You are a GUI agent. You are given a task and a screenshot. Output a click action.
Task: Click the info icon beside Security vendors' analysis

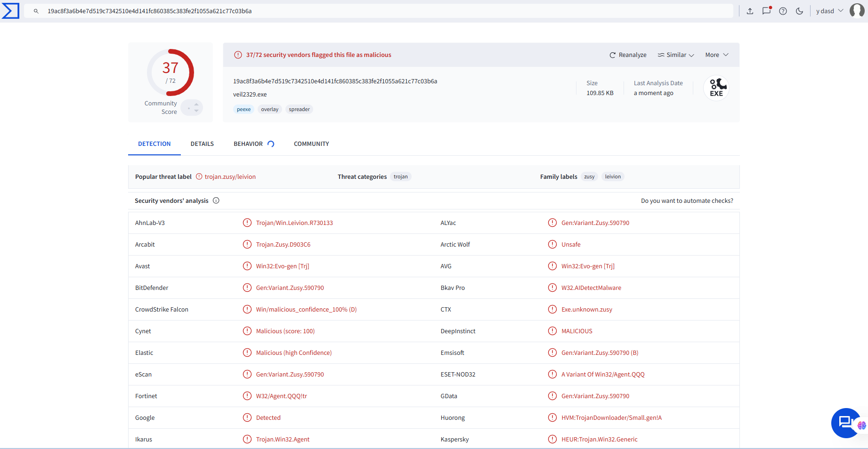coord(216,200)
